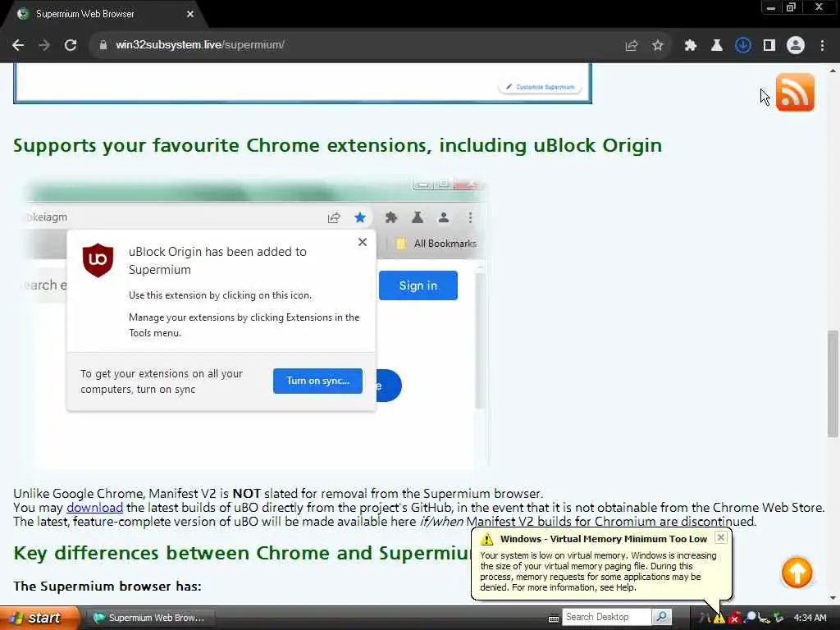Click the Customize Supermium screenshot image

tap(303, 83)
